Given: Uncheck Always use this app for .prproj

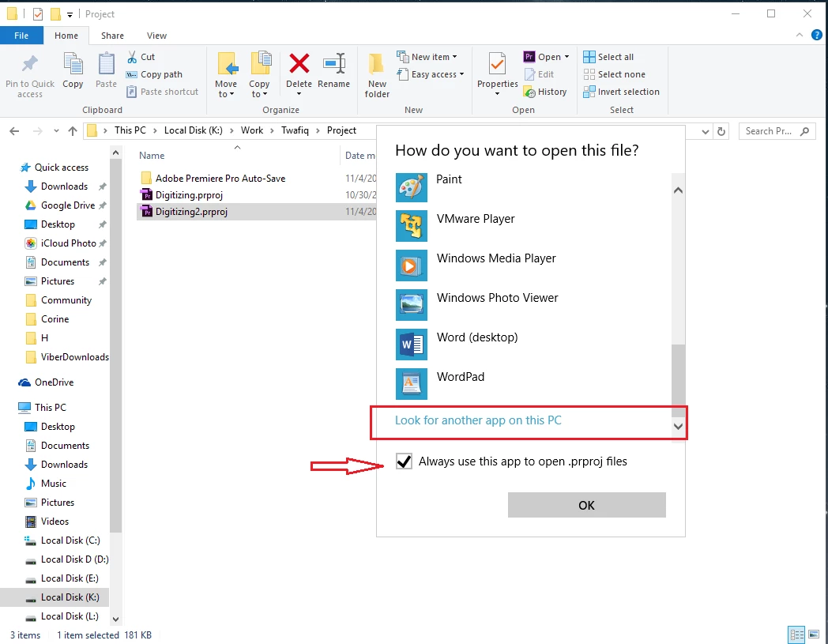Looking at the screenshot, I should coord(404,461).
